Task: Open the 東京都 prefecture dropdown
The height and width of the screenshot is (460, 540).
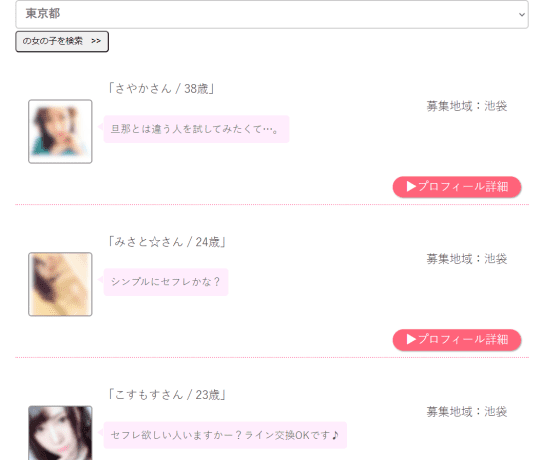Action: click(272, 14)
